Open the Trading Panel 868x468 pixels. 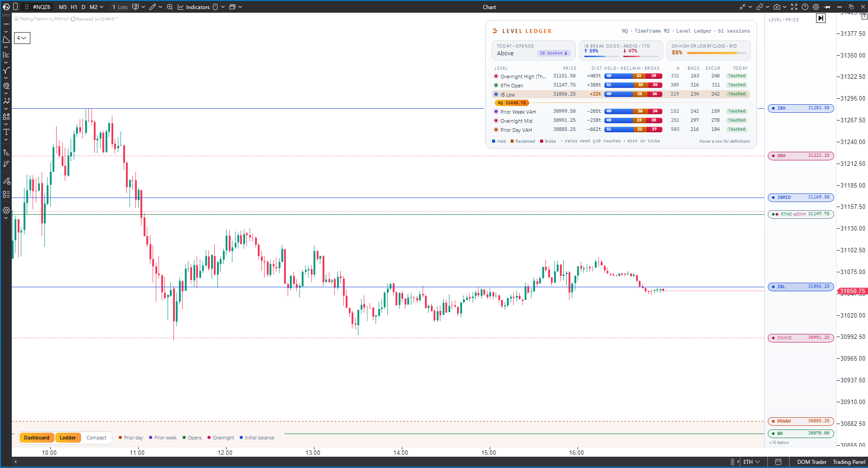[849, 462]
